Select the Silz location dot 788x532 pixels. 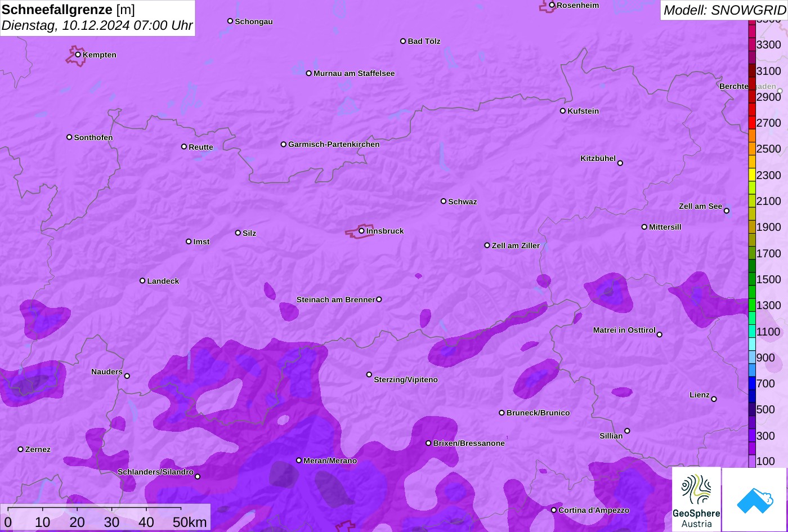pyautogui.click(x=238, y=233)
